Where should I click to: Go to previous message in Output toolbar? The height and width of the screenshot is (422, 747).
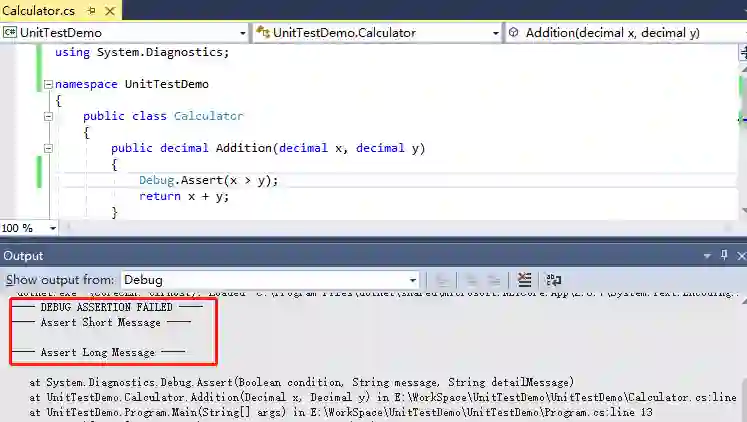tap(472, 280)
